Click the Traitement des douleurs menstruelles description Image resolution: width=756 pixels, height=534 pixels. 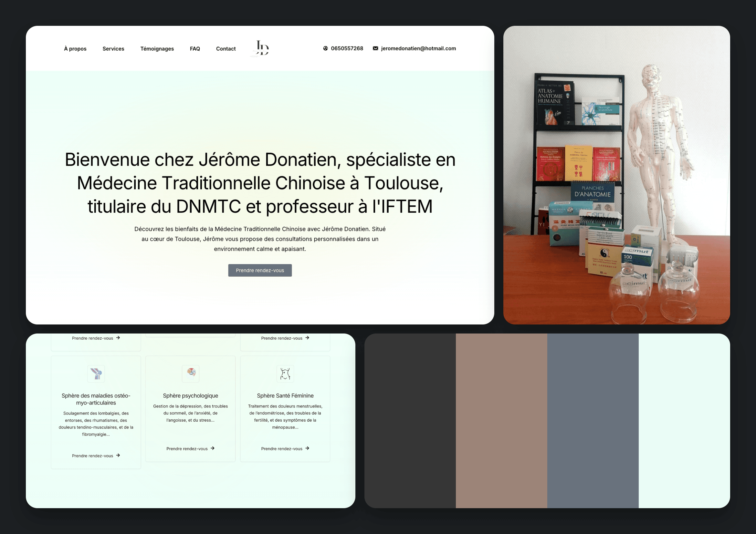[285, 416]
